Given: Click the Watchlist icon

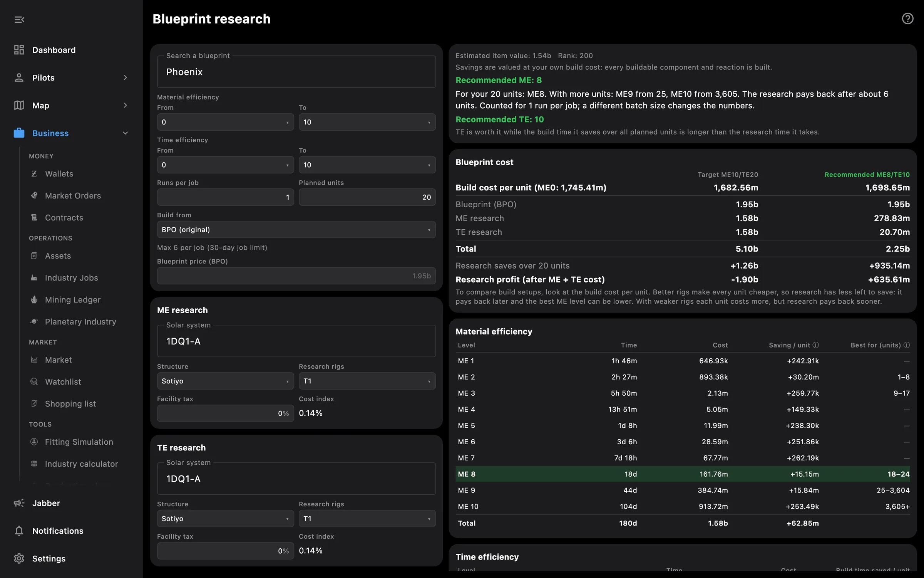Looking at the screenshot, I should [34, 381].
